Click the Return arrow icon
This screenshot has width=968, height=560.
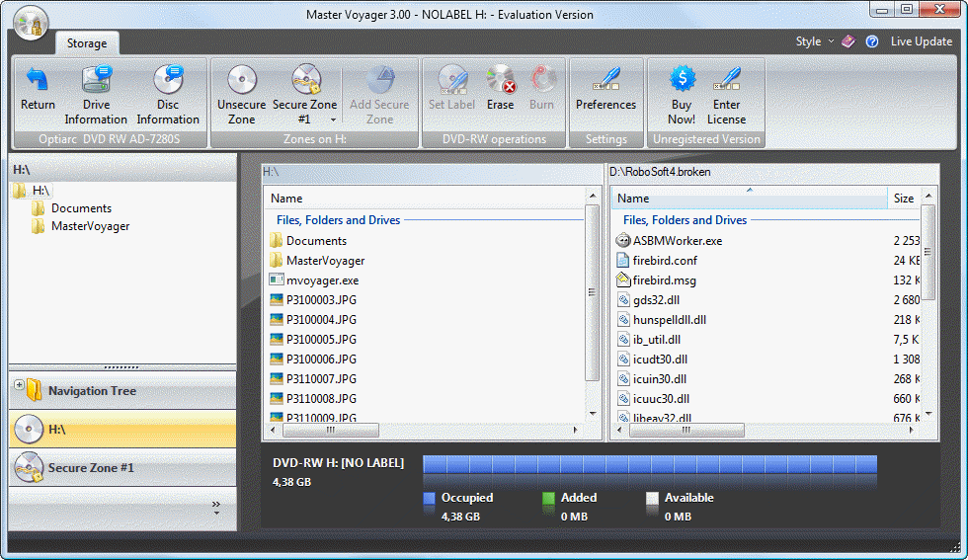[38, 79]
